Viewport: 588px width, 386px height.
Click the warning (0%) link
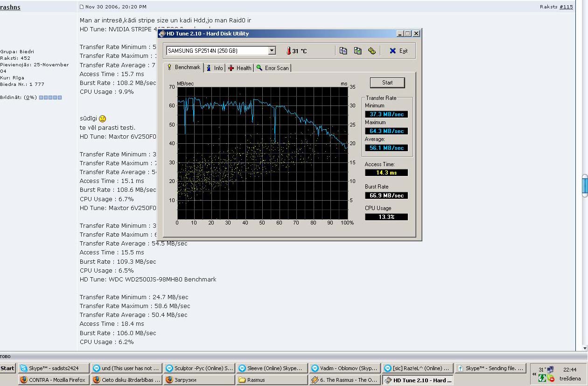(x=30, y=98)
